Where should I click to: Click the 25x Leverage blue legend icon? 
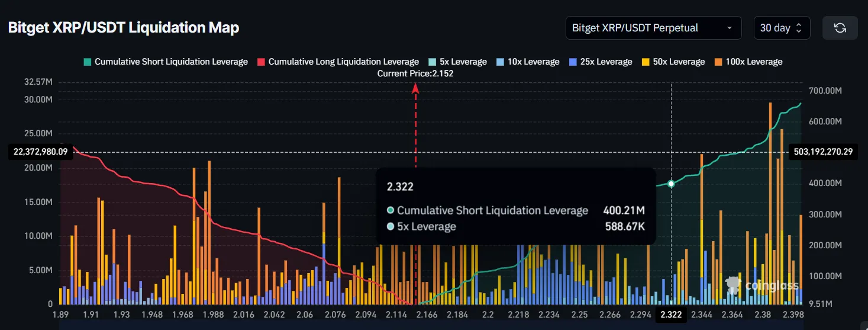pos(572,62)
